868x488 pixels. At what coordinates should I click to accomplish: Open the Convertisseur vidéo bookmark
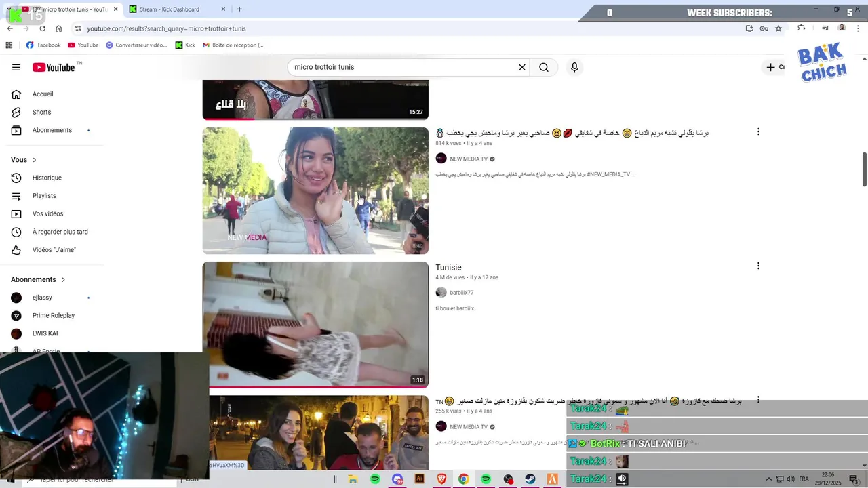pos(136,45)
